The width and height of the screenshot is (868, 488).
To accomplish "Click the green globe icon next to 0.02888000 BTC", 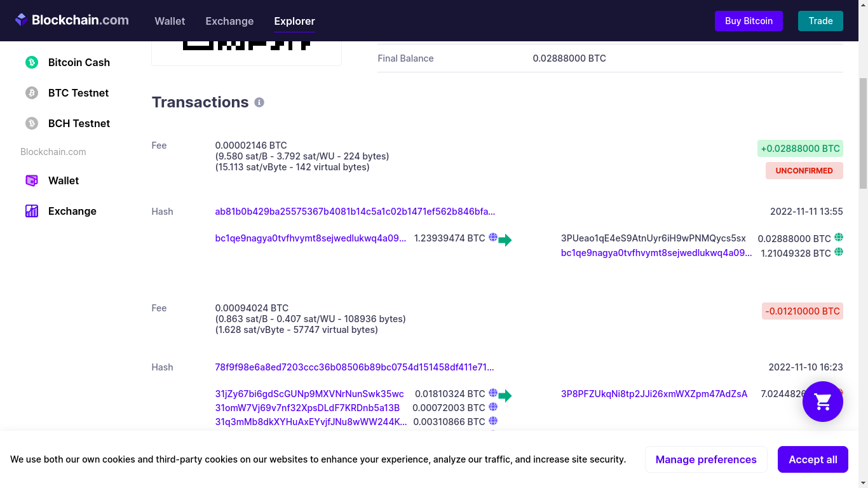I will point(839,238).
